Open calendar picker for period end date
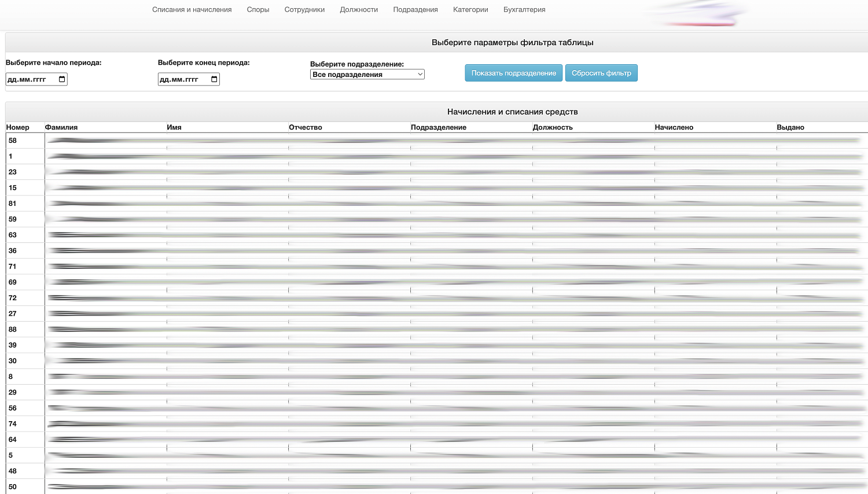Image resolution: width=868 pixels, height=494 pixels. [x=214, y=79]
